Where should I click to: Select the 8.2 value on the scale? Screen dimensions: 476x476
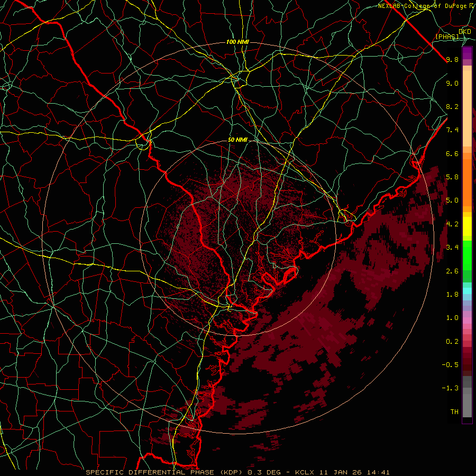click(x=452, y=107)
